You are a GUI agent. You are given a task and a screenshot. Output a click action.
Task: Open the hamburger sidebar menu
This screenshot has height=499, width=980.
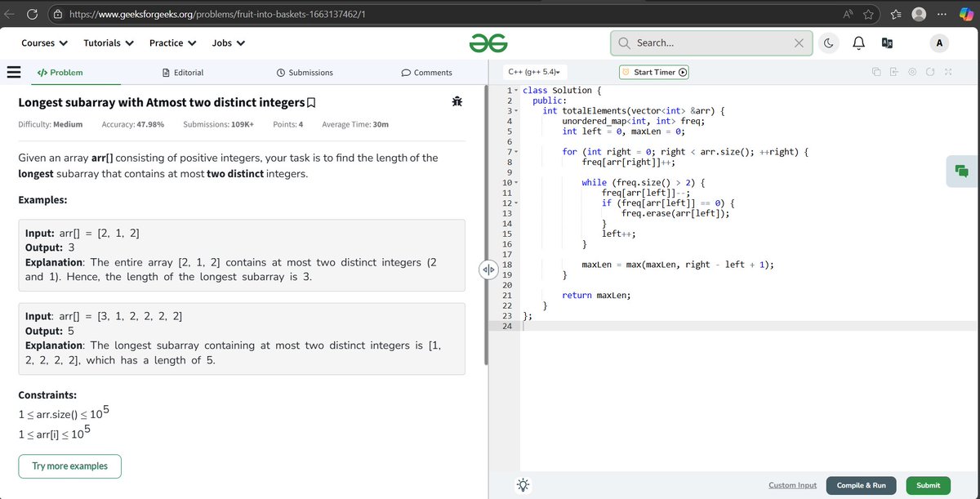[14, 72]
